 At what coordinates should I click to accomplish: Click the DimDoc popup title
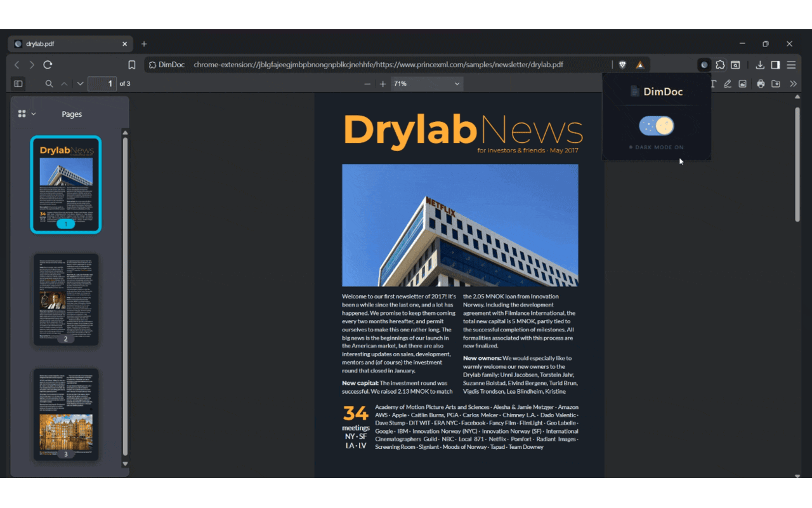click(x=657, y=91)
